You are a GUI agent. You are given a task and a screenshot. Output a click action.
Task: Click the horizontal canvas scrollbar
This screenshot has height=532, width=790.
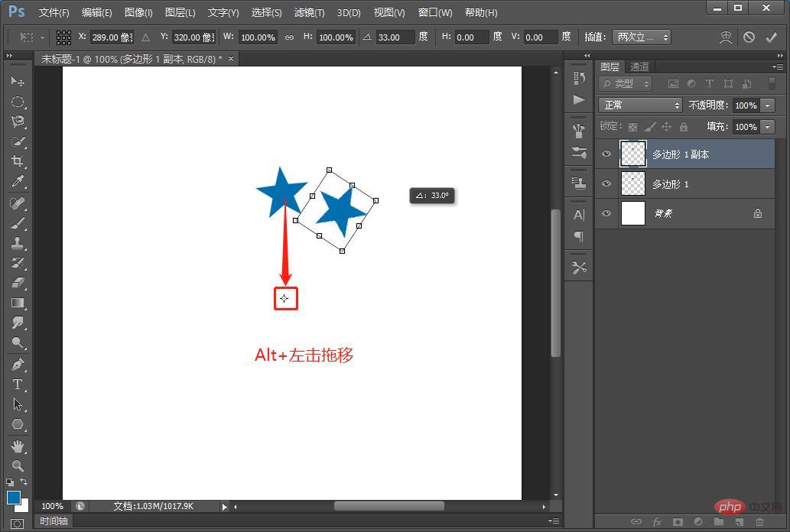389,506
